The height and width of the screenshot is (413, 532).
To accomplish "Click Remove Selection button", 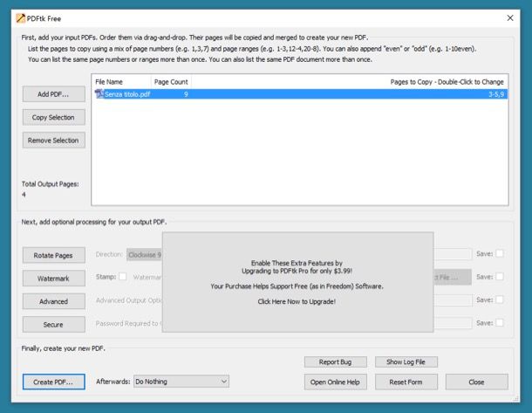I will 53,140.
